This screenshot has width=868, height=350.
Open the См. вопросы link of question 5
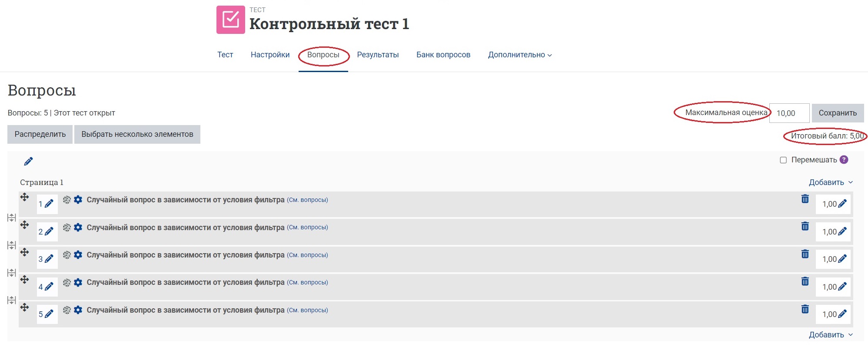(x=307, y=310)
